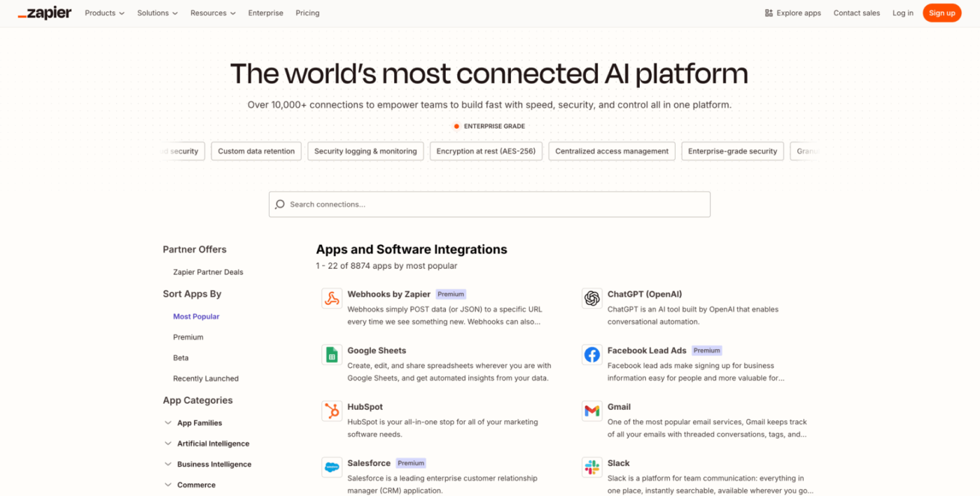Open the Enterprise menu item
Image resolution: width=980 pixels, height=496 pixels.
266,13
